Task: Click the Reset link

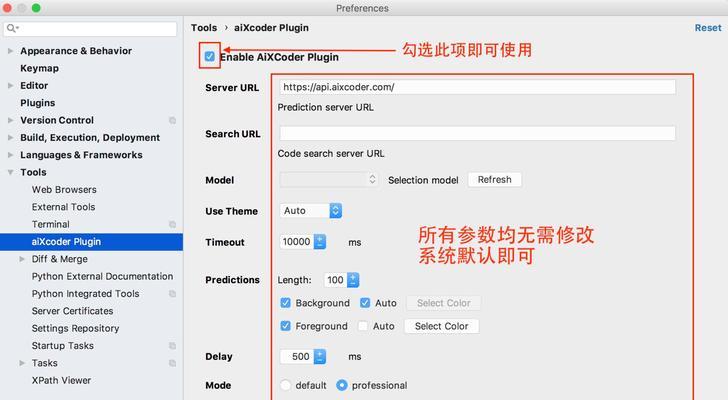Action: (708, 28)
